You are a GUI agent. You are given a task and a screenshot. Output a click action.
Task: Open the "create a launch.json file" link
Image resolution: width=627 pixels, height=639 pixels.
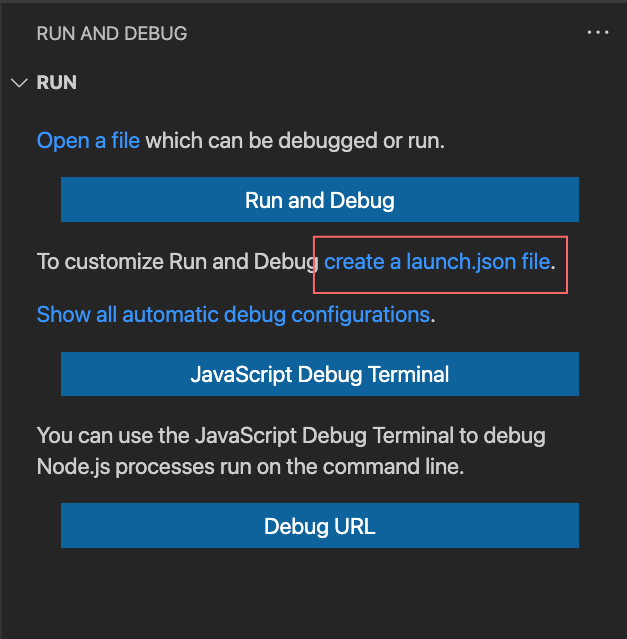point(437,262)
